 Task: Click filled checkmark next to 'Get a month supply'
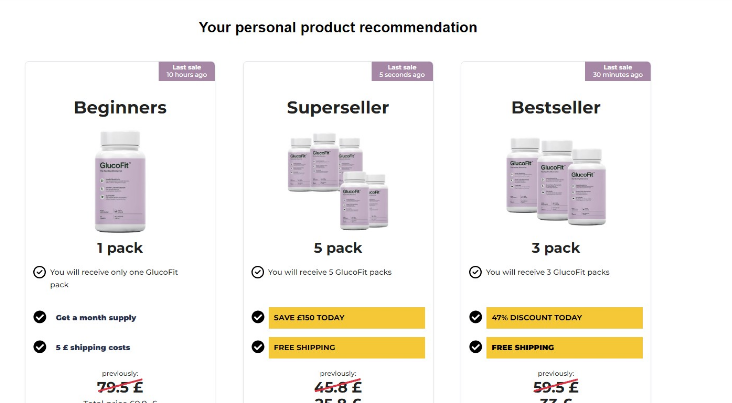(40, 317)
